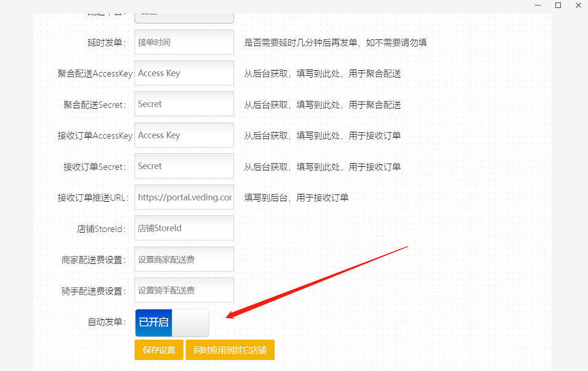Screen dimensions: 588x371
Task: Minimize the settings window
Action: pyautogui.click(x=538, y=5)
